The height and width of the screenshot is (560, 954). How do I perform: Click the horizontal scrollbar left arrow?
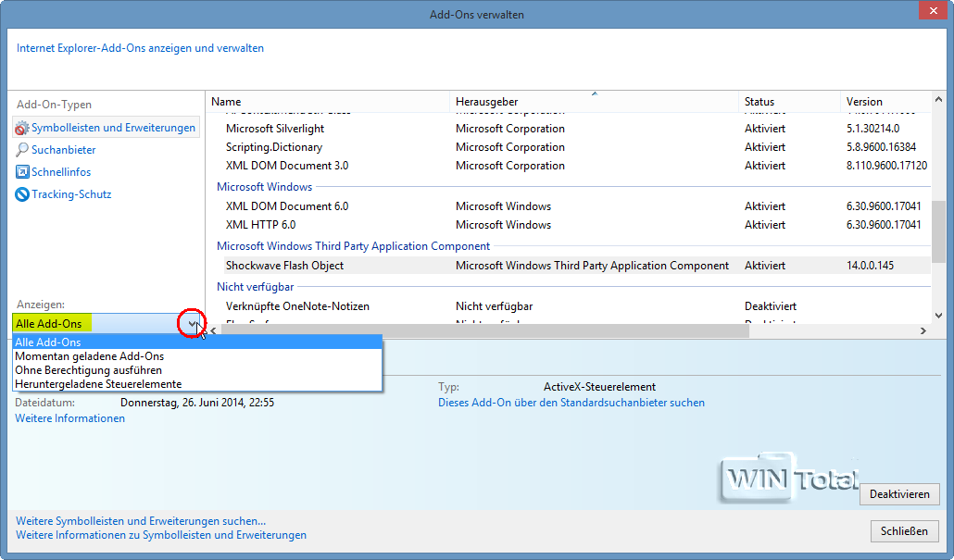pyautogui.click(x=213, y=330)
